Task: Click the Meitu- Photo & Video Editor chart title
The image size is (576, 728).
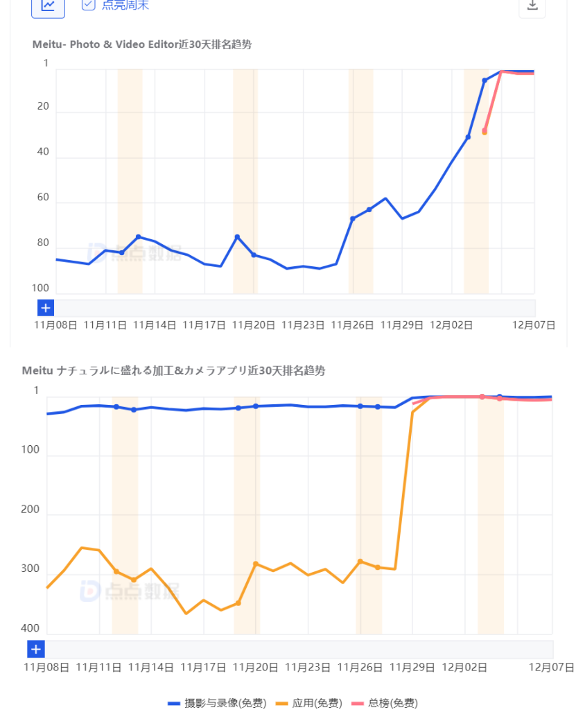Action: [141, 44]
